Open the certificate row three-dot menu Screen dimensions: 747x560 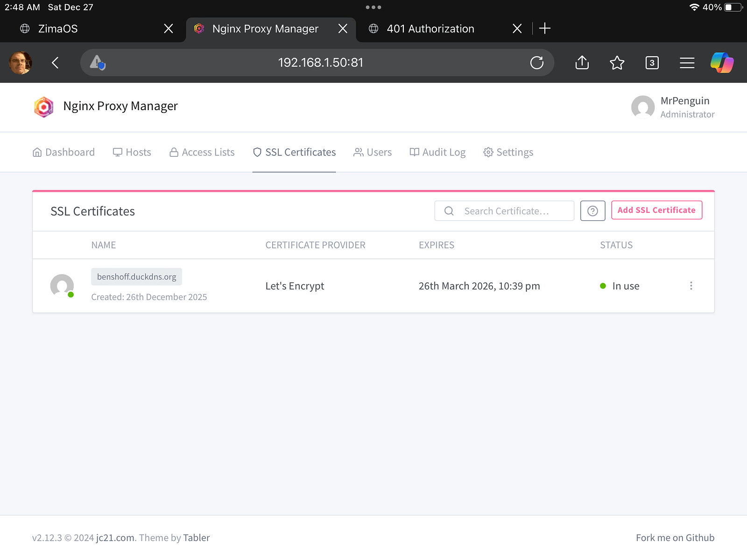click(691, 286)
